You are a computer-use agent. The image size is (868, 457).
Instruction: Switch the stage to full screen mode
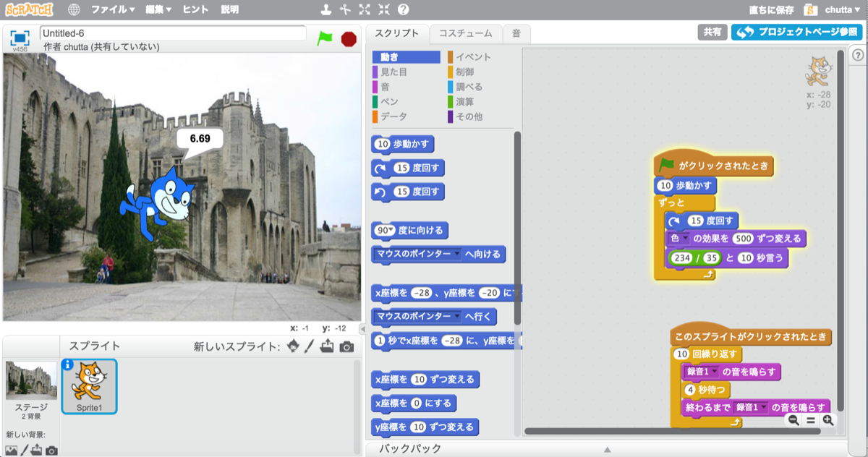(x=20, y=38)
